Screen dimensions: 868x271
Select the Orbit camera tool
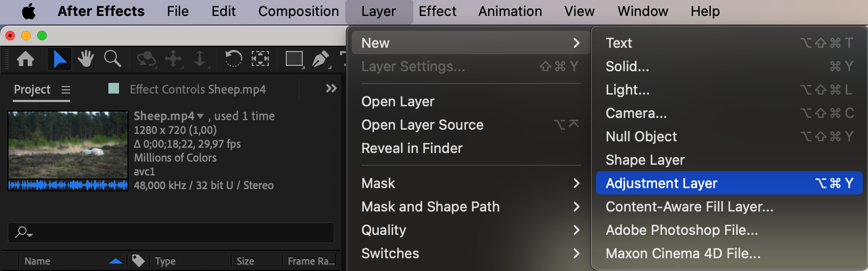click(146, 58)
